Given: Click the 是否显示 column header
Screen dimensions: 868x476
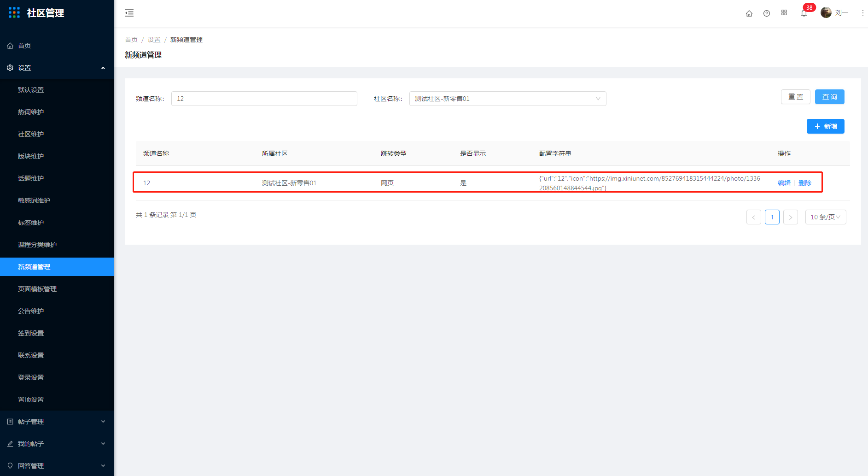Looking at the screenshot, I should click(x=473, y=153).
